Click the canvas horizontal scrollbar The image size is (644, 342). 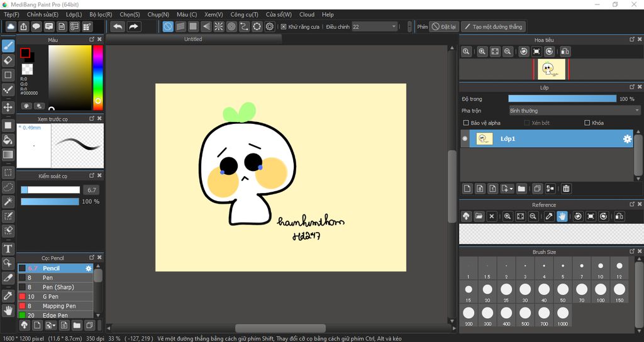click(x=280, y=328)
